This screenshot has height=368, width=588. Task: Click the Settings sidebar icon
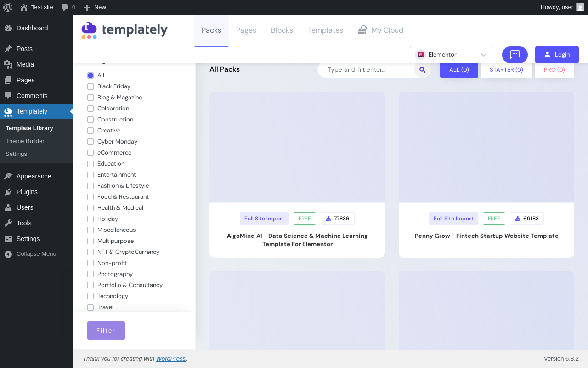click(8, 239)
